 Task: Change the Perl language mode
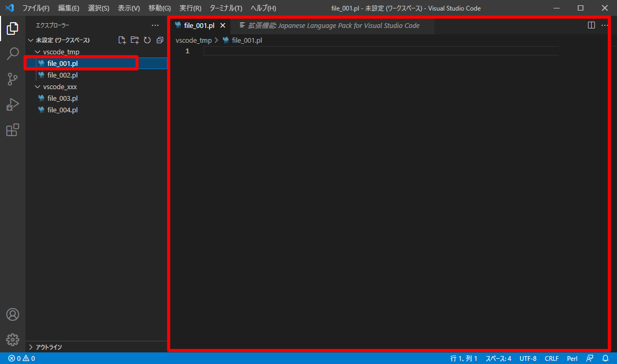(x=572, y=358)
